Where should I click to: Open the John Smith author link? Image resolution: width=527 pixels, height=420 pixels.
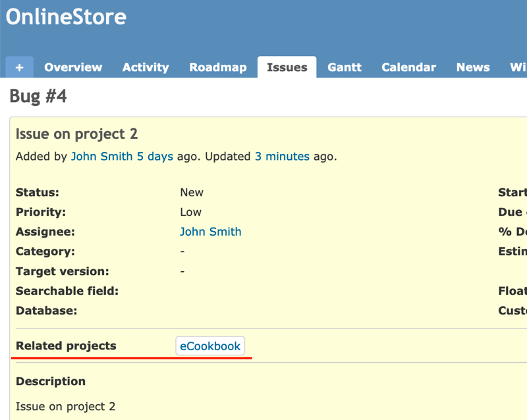tap(102, 157)
